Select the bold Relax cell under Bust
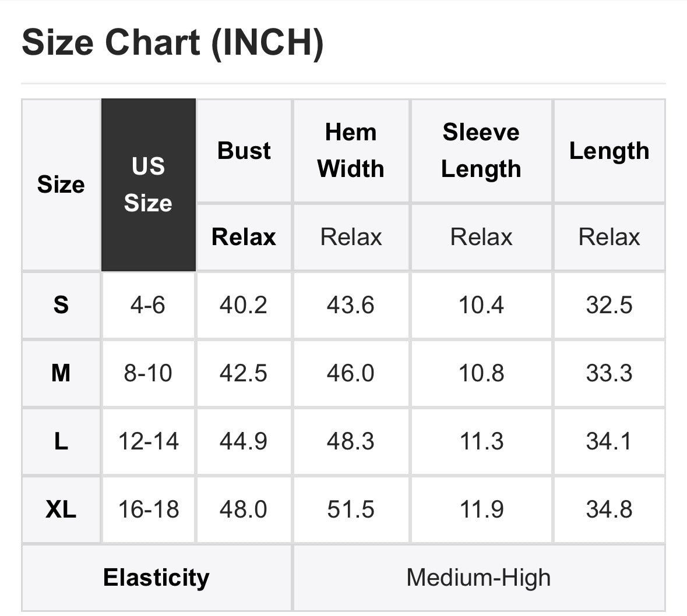This screenshot has height=616, width=687. coord(244,237)
